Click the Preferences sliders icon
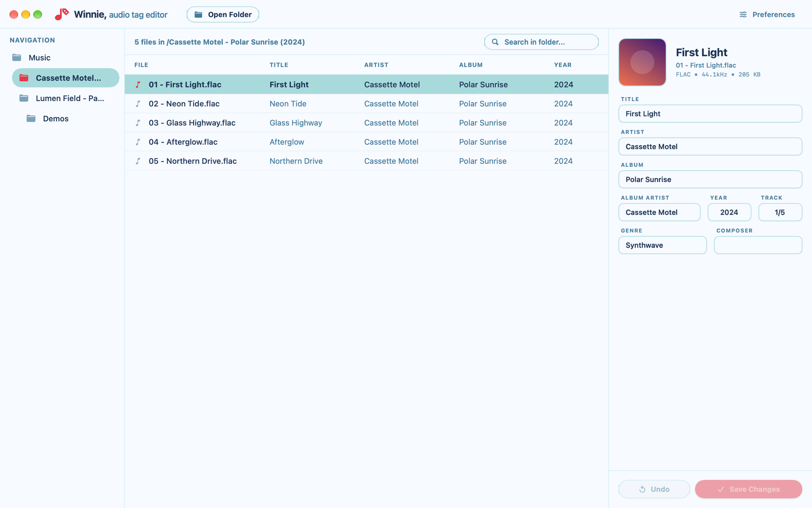Screen dimensions: 812x508 tap(743, 15)
